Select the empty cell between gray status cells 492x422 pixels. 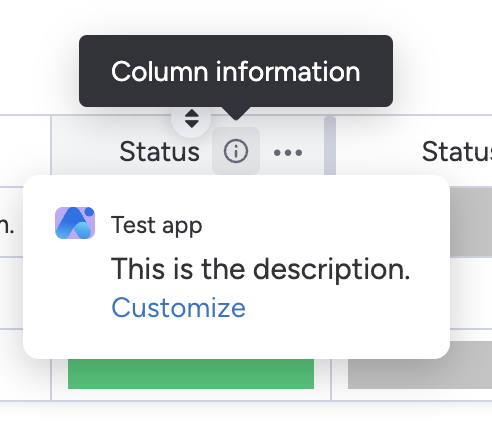[x=471, y=293]
